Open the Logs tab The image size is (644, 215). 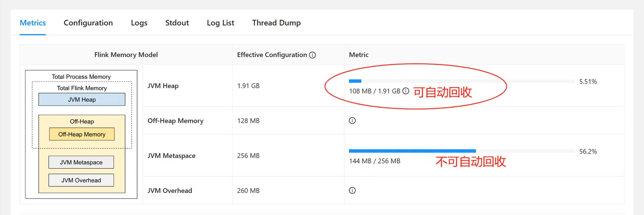pyautogui.click(x=139, y=23)
